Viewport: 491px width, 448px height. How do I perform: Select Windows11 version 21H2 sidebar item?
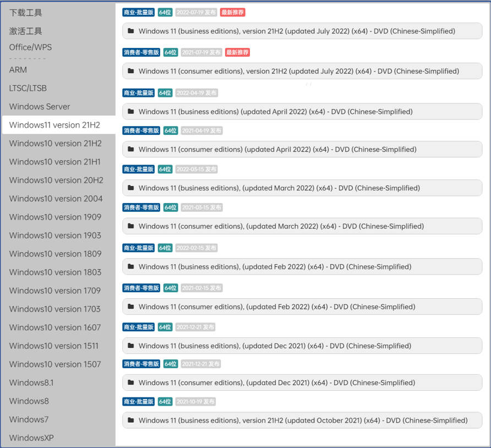click(x=59, y=125)
